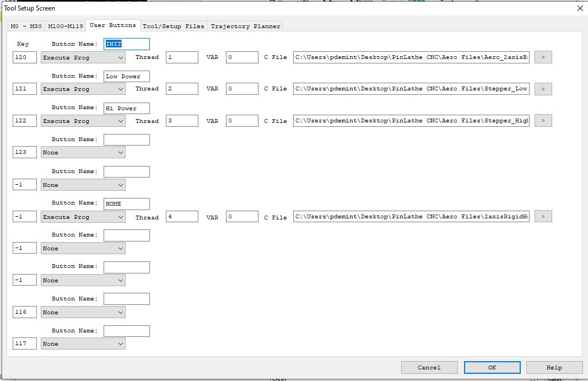
Task: Open the action dropdown for key 120
Action: (83, 57)
